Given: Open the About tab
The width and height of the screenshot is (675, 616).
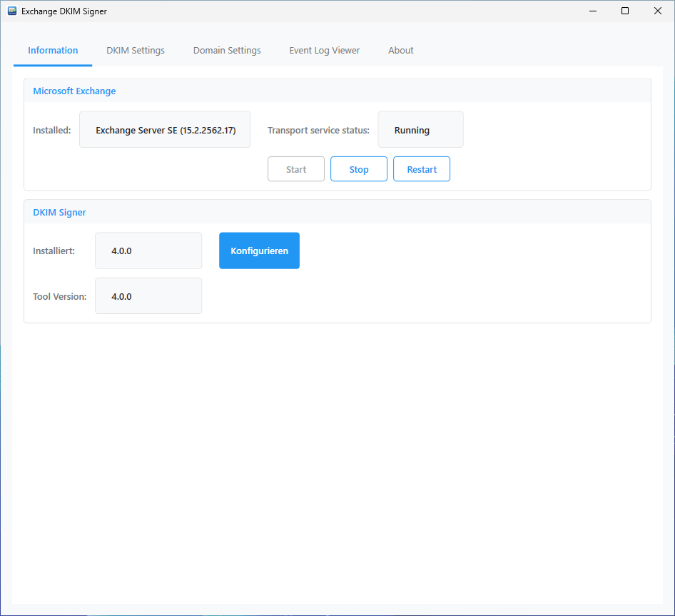Looking at the screenshot, I should tap(400, 50).
